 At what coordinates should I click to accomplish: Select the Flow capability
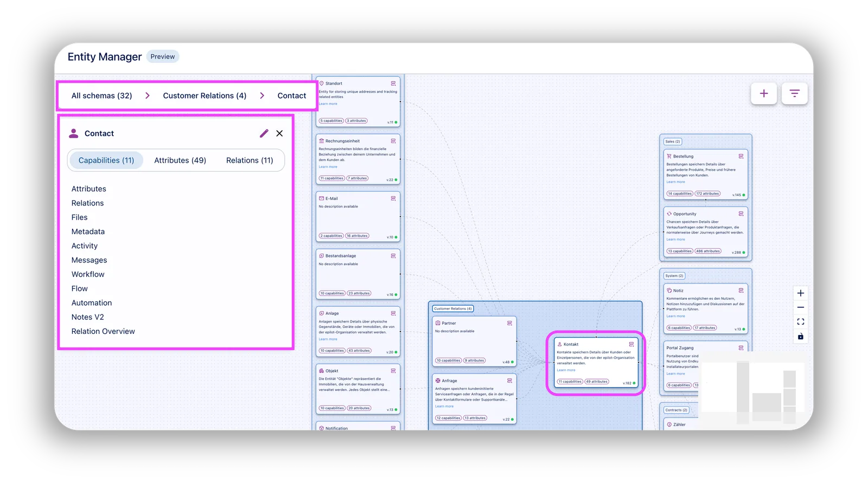pos(79,288)
